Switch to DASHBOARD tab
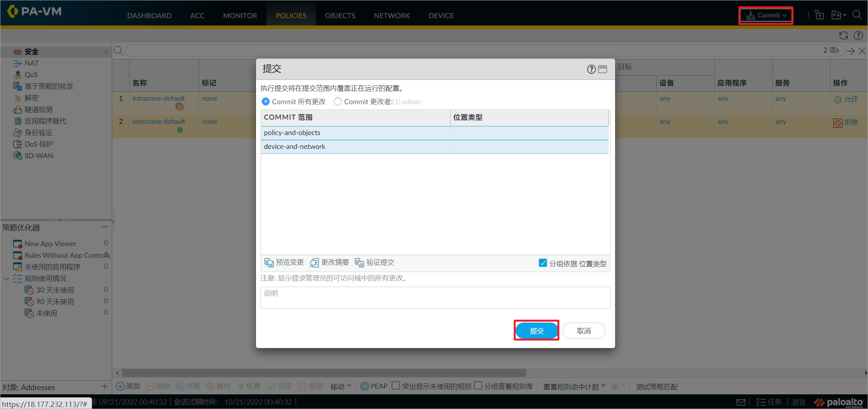This screenshot has height=409, width=868. 149,15
